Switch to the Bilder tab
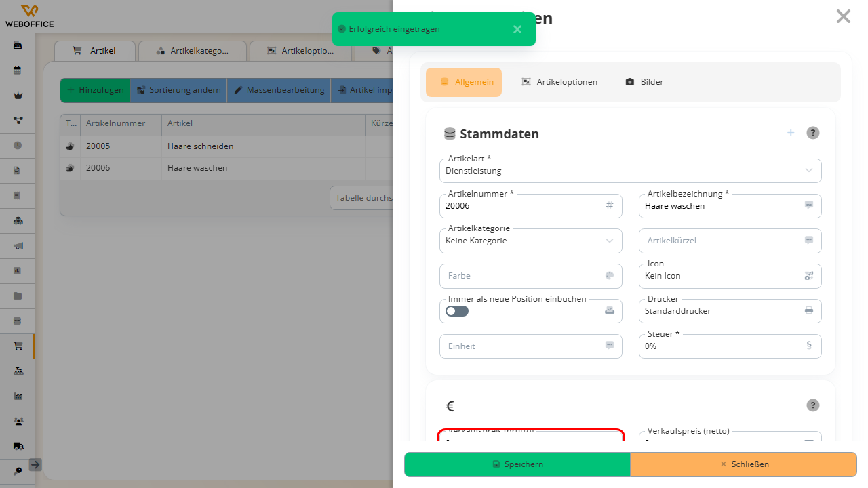The height and width of the screenshot is (488, 868). 644,82
